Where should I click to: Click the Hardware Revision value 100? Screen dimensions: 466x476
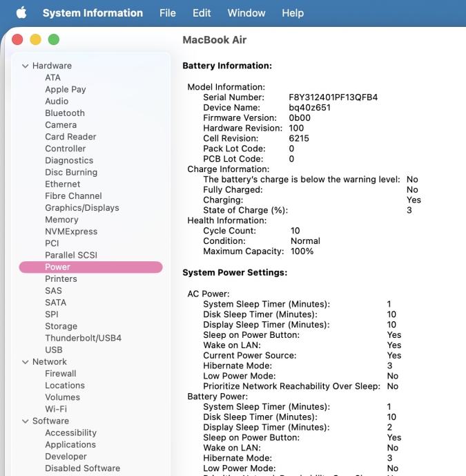[x=296, y=128]
